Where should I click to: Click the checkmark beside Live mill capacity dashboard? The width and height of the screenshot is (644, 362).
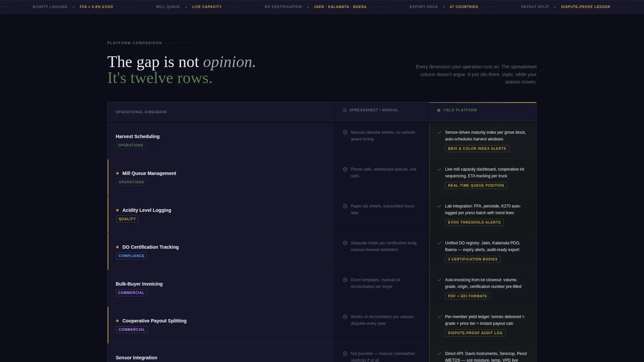(x=439, y=169)
